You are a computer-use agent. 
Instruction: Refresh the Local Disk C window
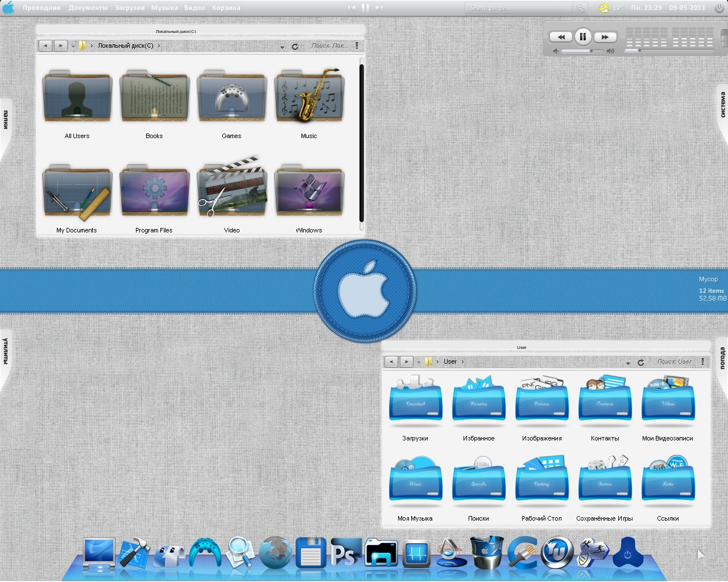(295, 47)
